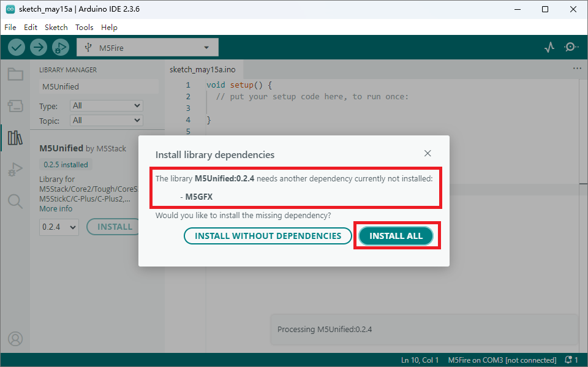The height and width of the screenshot is (367, 588).
Task: Click the Arduino IDE app logo
Action: click(10, 9)
